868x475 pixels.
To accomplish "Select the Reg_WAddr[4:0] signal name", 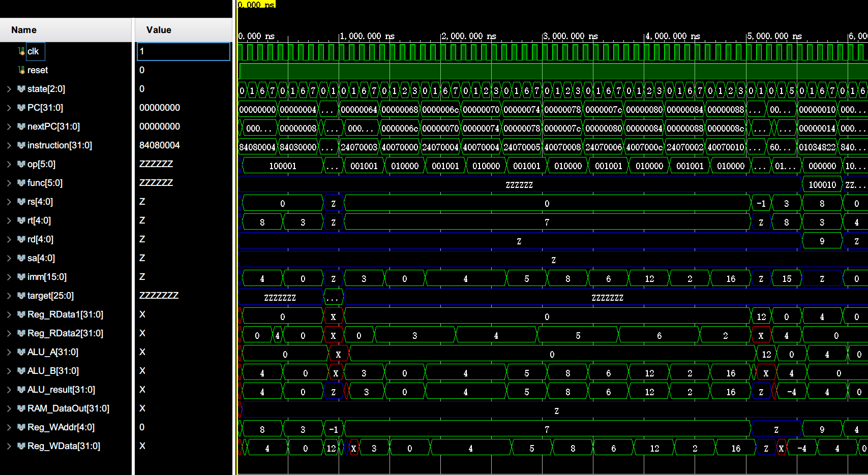I will tap(61, 427).
